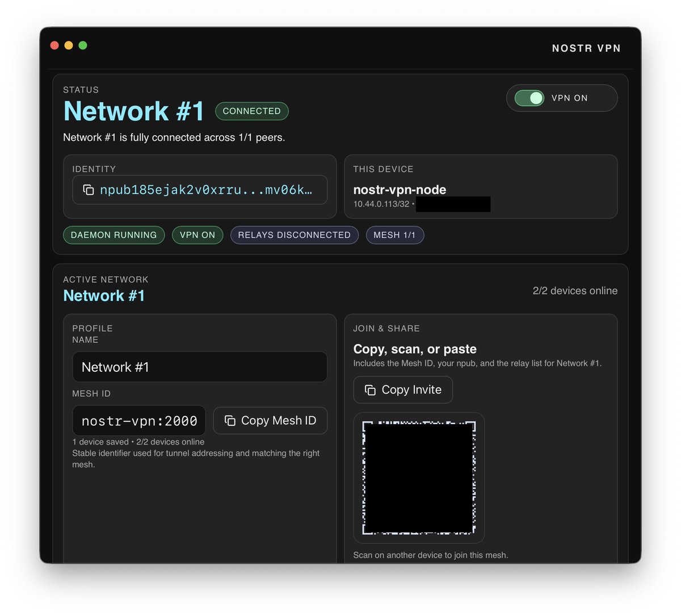
Task: Click the npub185ejak2v0xrru identity text
Action: pos(206,190)
